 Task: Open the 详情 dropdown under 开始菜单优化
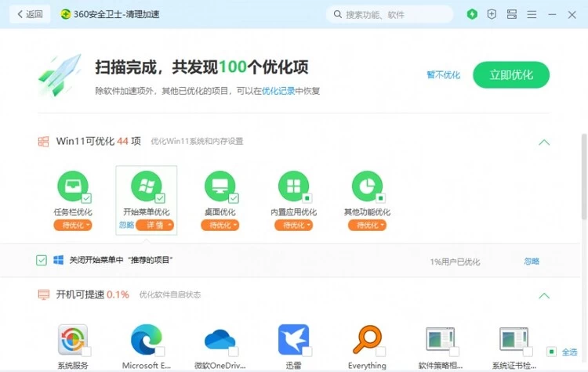pos(154,225)
